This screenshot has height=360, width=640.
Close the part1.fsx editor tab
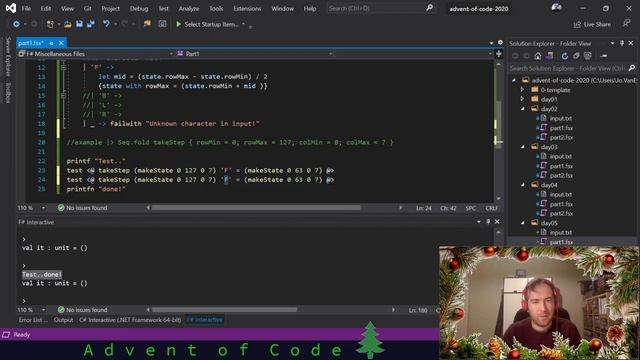[61, 43]
